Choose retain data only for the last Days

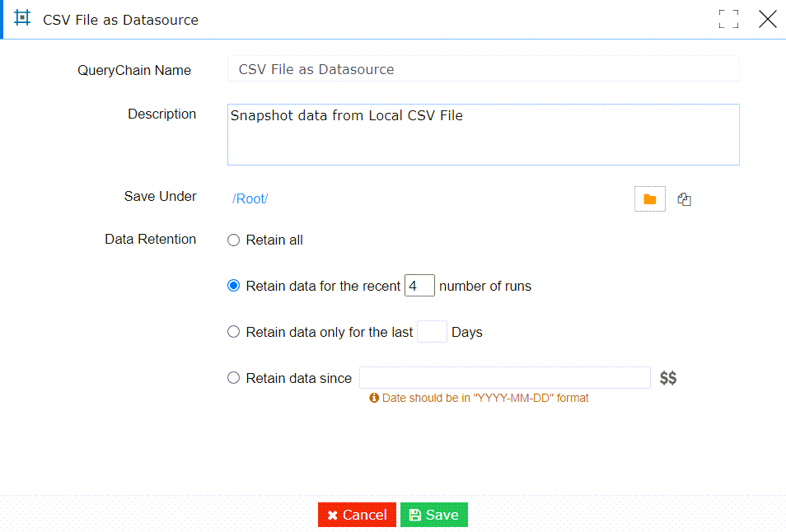(232, 332)
